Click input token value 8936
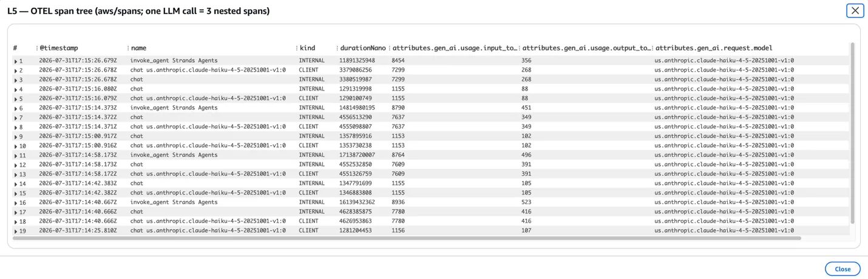Image resolution: width=868 pixels, height=279 pixels. 398,202
